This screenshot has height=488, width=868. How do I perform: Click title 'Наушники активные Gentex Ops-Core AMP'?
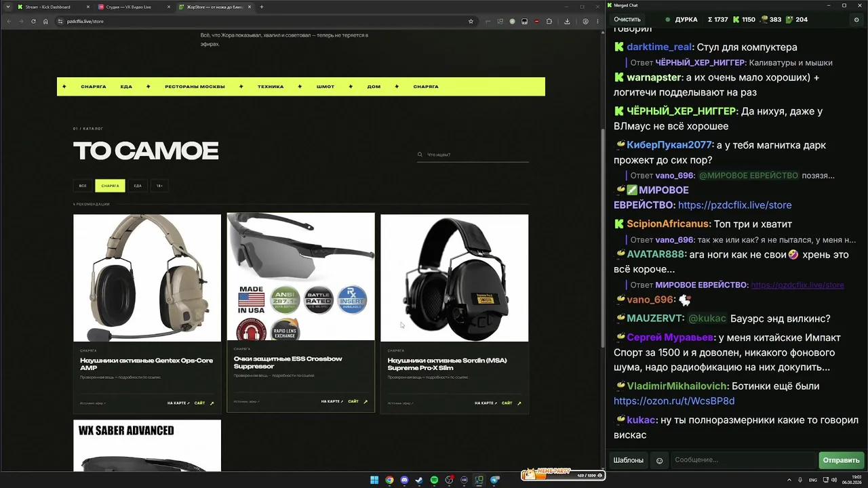click(x=146, y=364)
